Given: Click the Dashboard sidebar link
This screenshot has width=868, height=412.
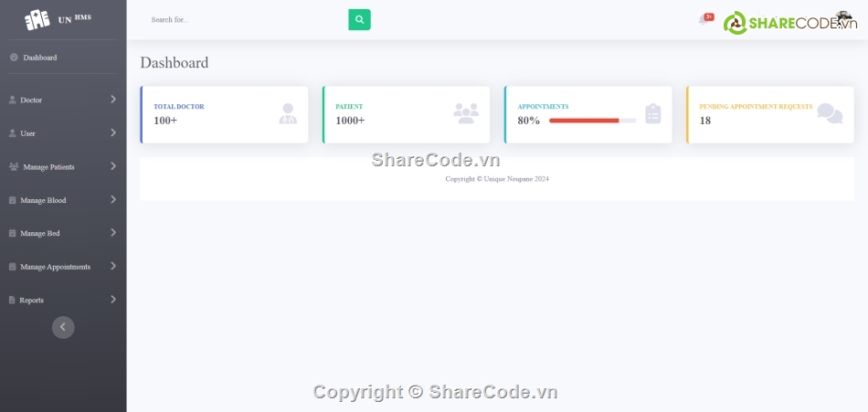Looking at the screenshot, I should point(40,58).
